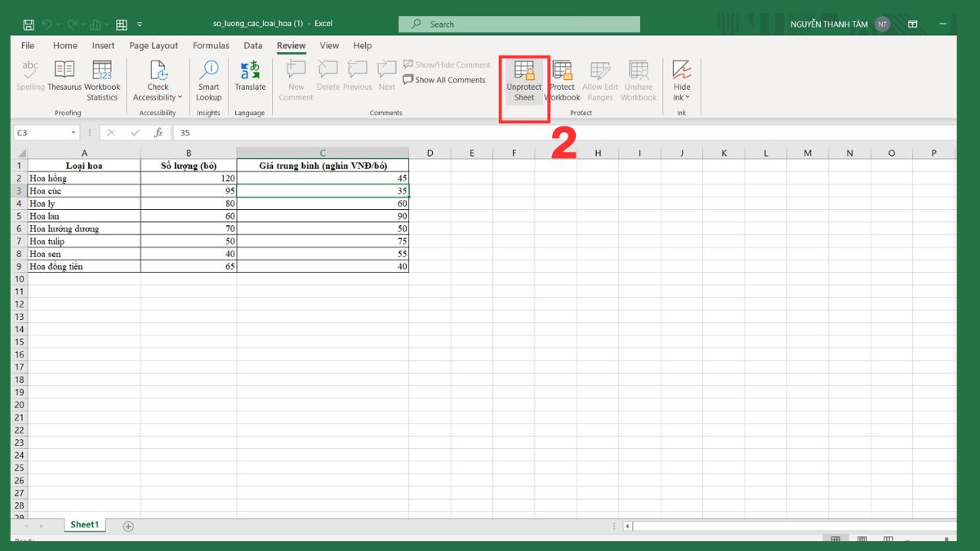980x551 pixels.
Task: Open the File menu
Action: click(27, 46)
